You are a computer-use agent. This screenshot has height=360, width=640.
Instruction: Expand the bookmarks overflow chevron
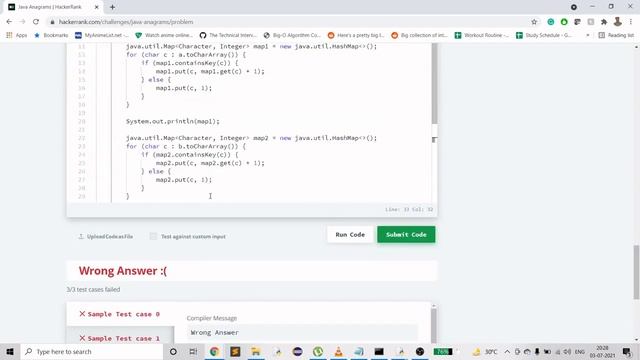tap(588, 36)
